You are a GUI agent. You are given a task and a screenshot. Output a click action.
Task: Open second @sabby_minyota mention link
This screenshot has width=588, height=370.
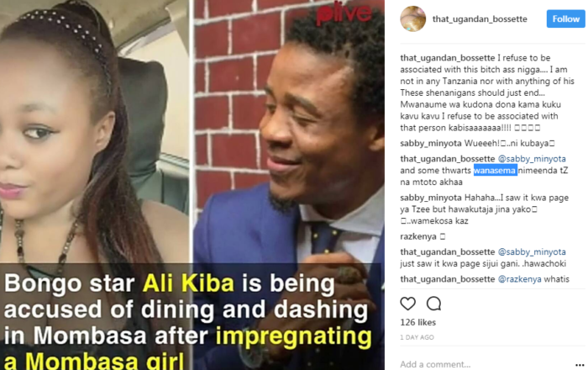[x=532, y=251]
